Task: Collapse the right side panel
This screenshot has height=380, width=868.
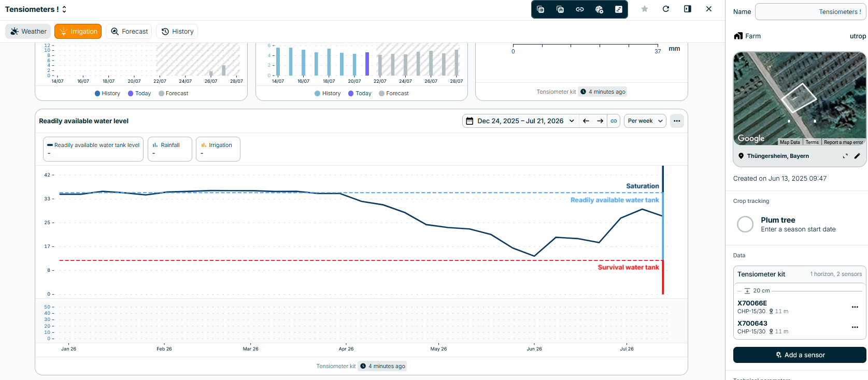Action: (688, 9)
